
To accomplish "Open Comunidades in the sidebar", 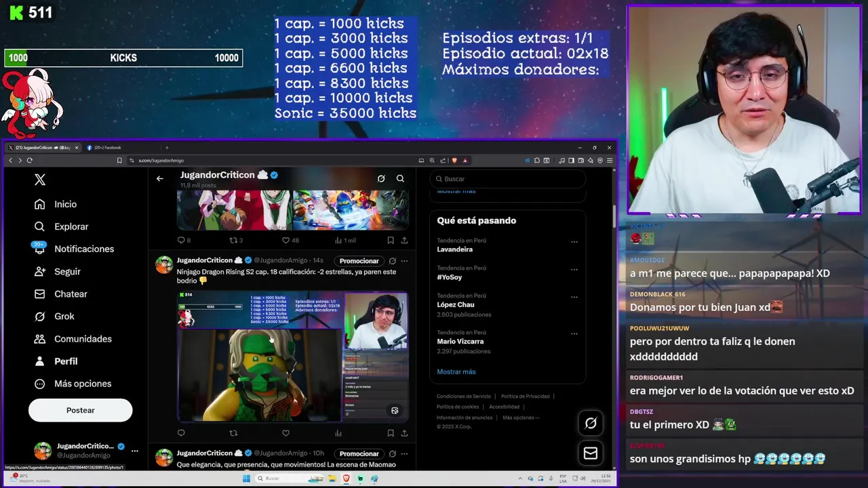I will coord(73,338).
